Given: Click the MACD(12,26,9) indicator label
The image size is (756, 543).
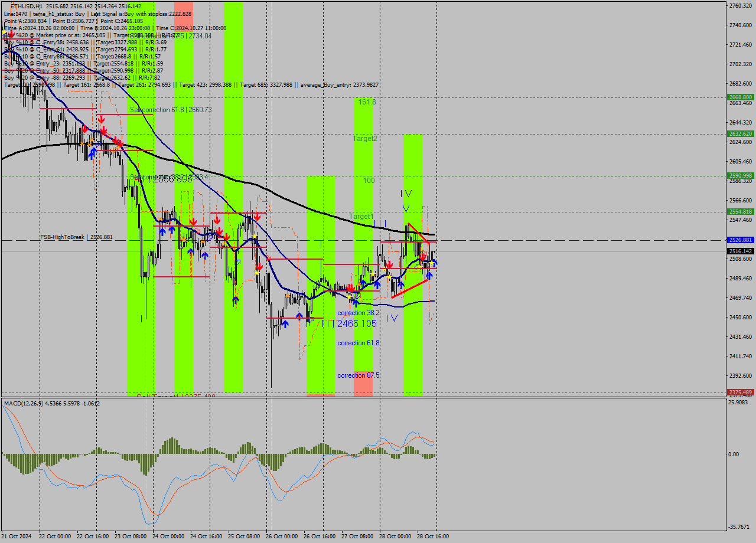Looking at the screenshot, I should click(52, 404).
